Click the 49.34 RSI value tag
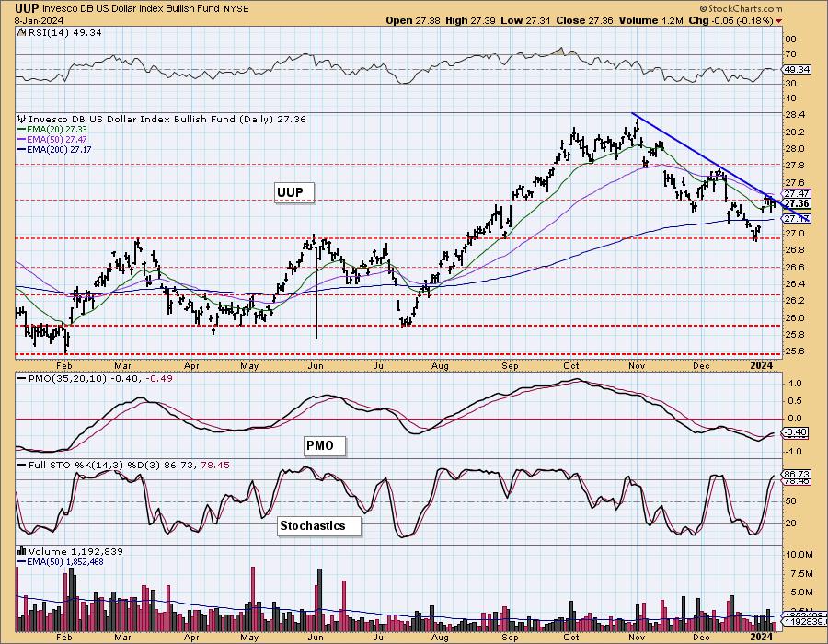The width and height of the screenshot is (828, 644). pos(798,69)
